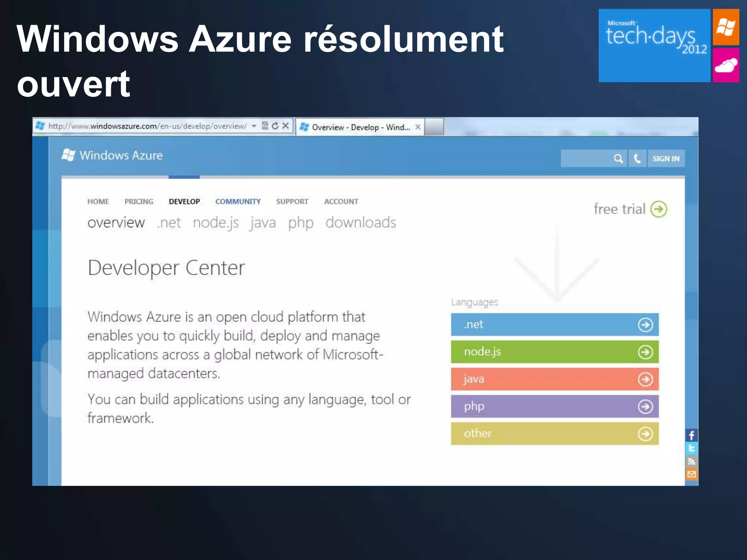The image size is (747, 560).
Task: Click the java language button
Action: (555, 379)
